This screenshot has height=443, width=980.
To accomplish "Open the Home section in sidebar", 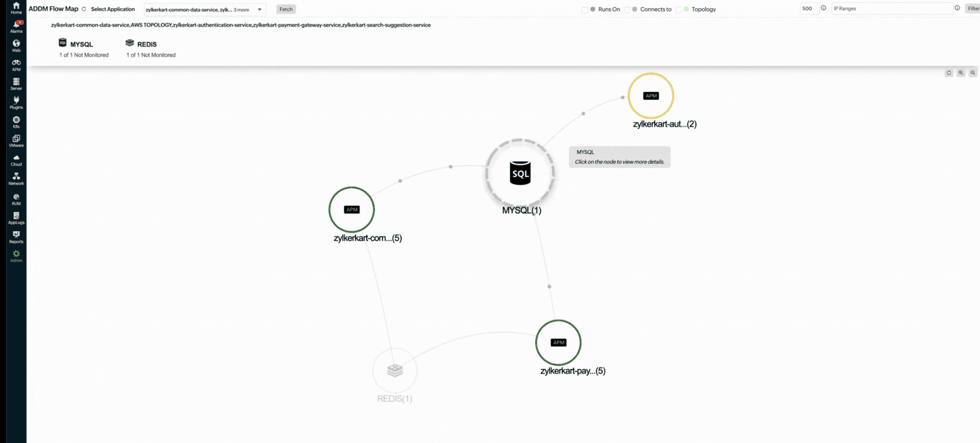I will pyautogui.click(x=16, y=8).
